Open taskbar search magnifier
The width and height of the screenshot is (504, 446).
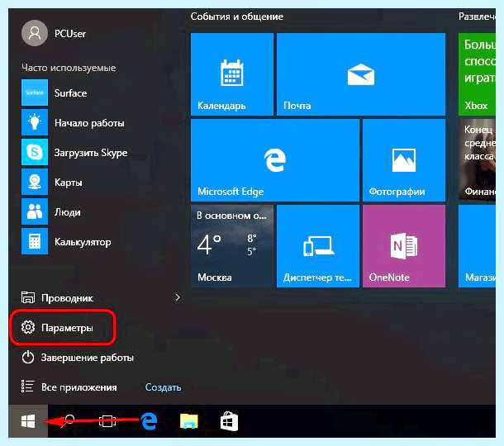pyautogui.click(x=68, y=421)
